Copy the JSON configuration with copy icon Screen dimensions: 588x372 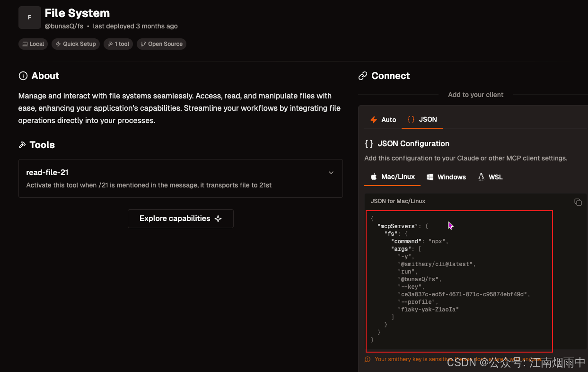[578, 202]
